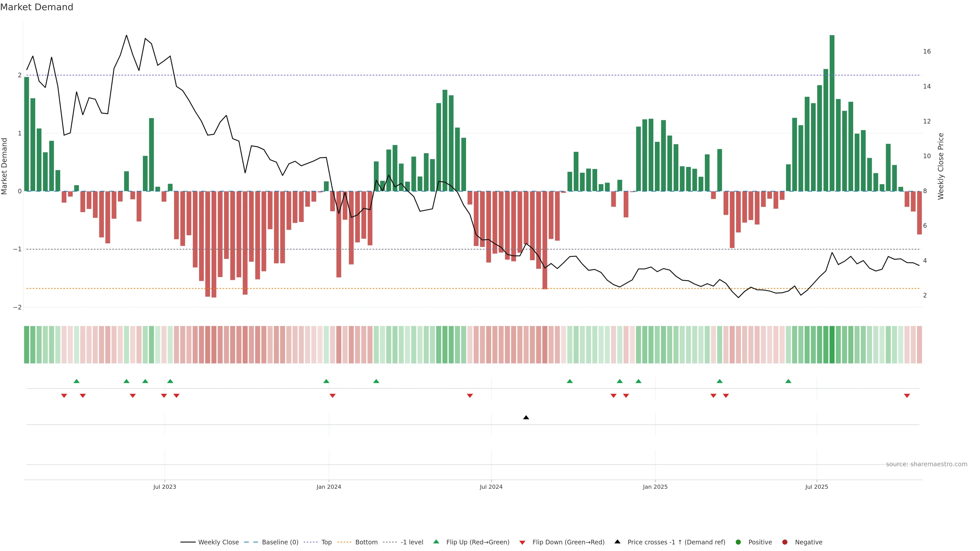Open the source sharemaestro.com text
Image resolution: width=980 pixels, height=551 pixels.
[926, 464]
